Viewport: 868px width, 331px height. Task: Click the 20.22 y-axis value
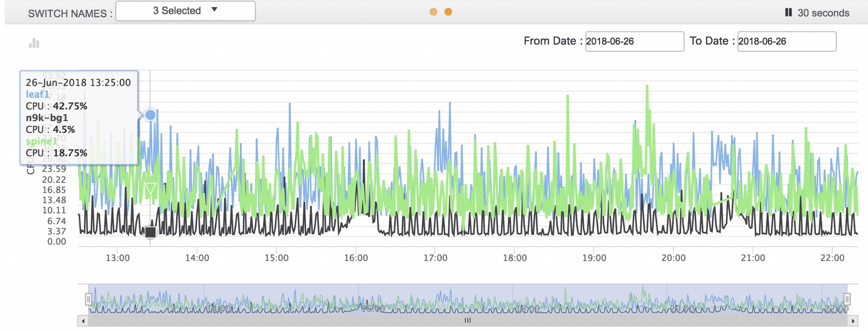pyautogui.click(x=54, y=179)
